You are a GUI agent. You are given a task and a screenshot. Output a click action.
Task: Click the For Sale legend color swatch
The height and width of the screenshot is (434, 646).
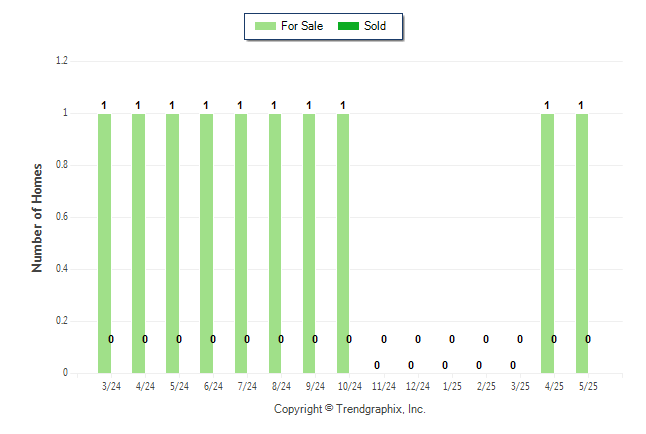tap(265, 26)
